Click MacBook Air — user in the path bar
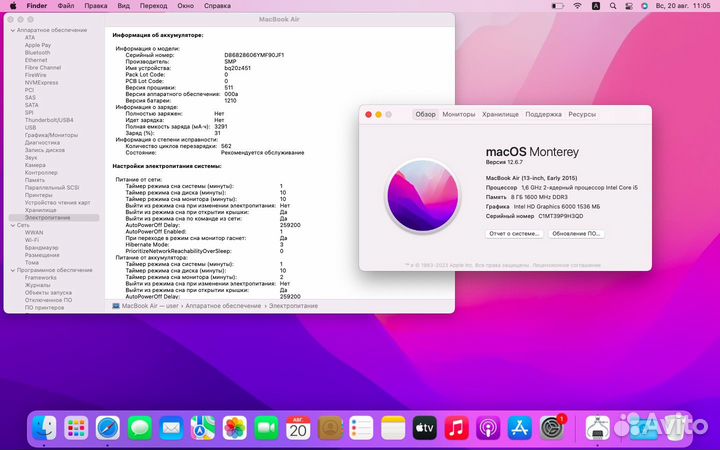The width and height of the screenshot is (720, 450). pyautogui.click(x=150, y=306)
